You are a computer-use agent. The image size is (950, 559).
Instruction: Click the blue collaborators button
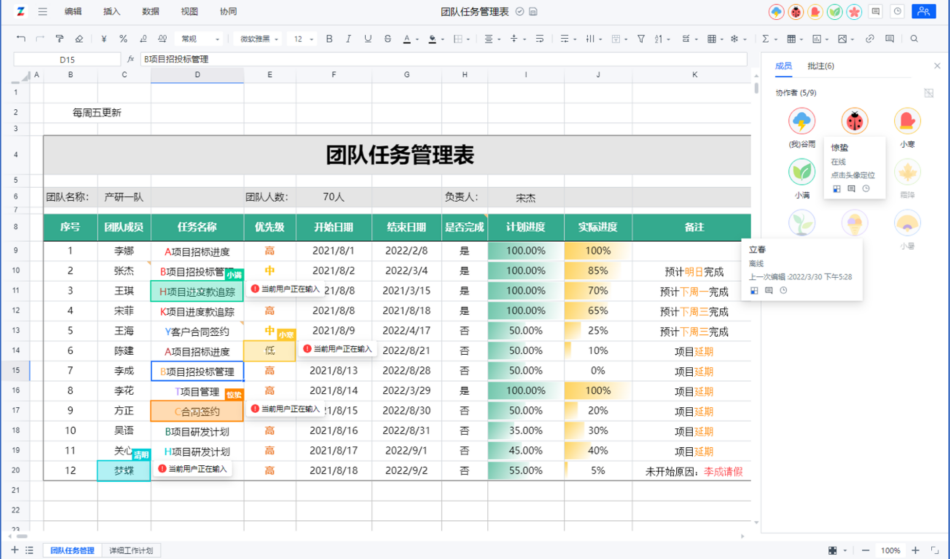[x=923, y=12]
